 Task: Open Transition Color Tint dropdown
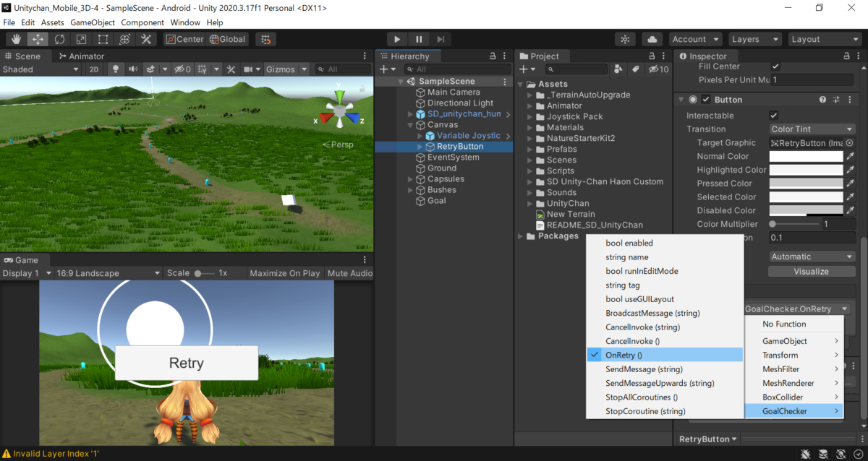coord(812,129)
